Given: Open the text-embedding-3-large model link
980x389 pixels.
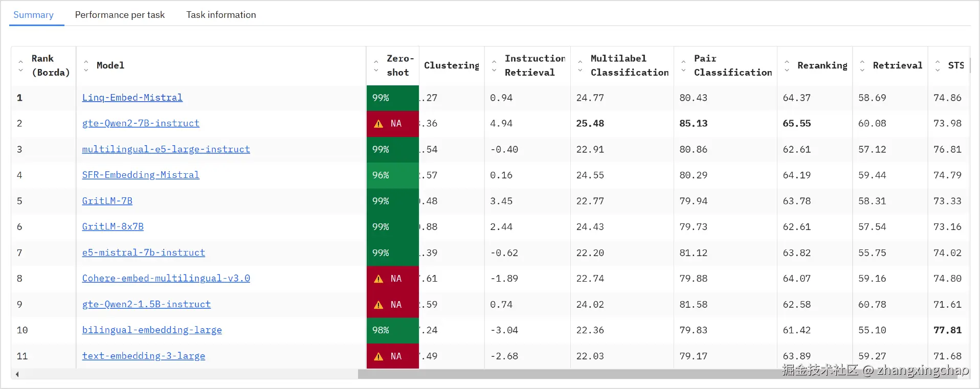Looking at the screenshot, I should click(x=144, y=356).
